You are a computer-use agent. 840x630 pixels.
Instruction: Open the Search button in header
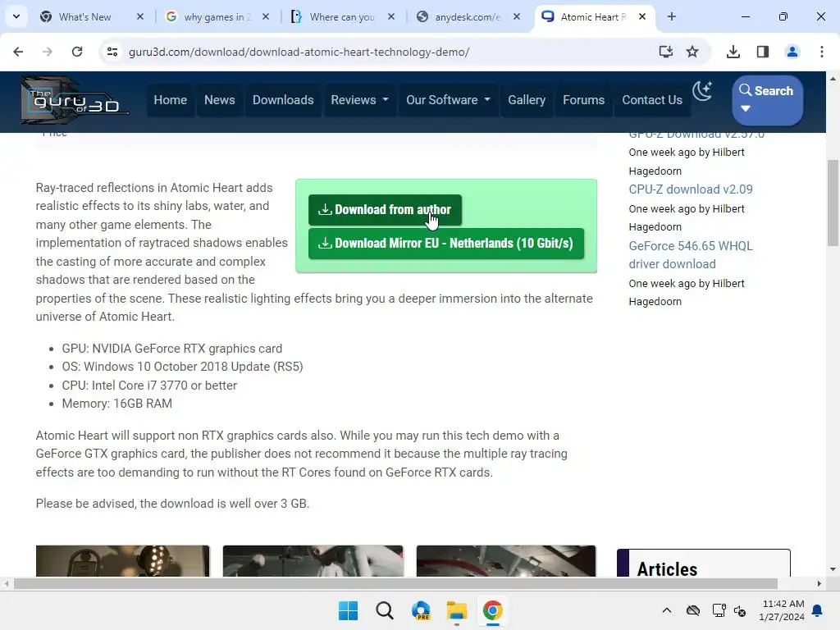tap(767, 99)
